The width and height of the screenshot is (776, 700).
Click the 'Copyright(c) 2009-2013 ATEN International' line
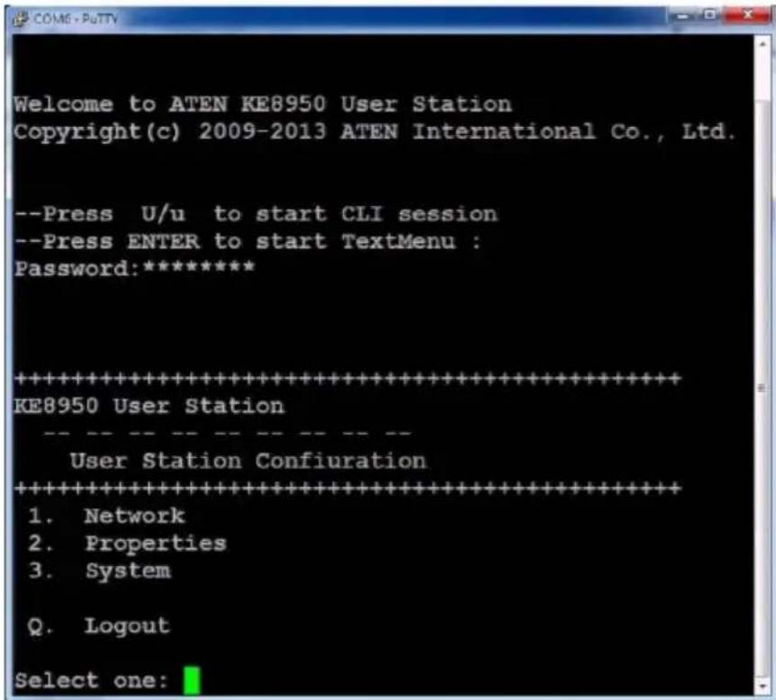click(x=374, y=131)
